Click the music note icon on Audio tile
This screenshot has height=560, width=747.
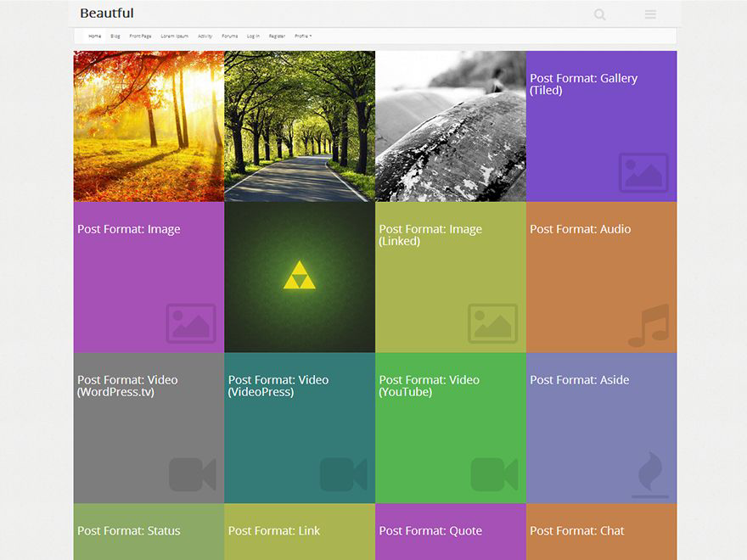pos(649,325)
